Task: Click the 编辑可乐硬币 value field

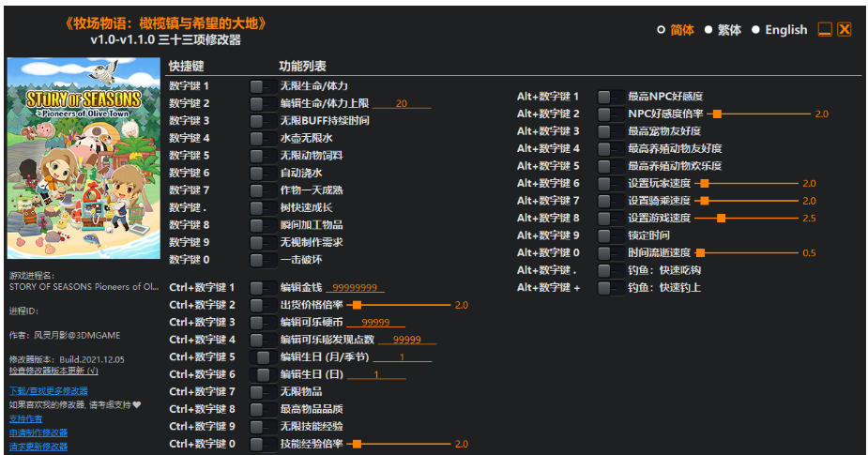Action: [376, 322]
